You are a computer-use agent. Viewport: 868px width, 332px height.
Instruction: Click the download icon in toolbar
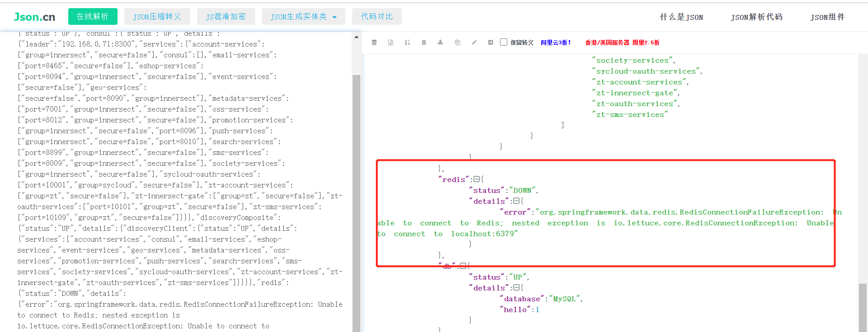pyautogui.click(x=440, y=42)
